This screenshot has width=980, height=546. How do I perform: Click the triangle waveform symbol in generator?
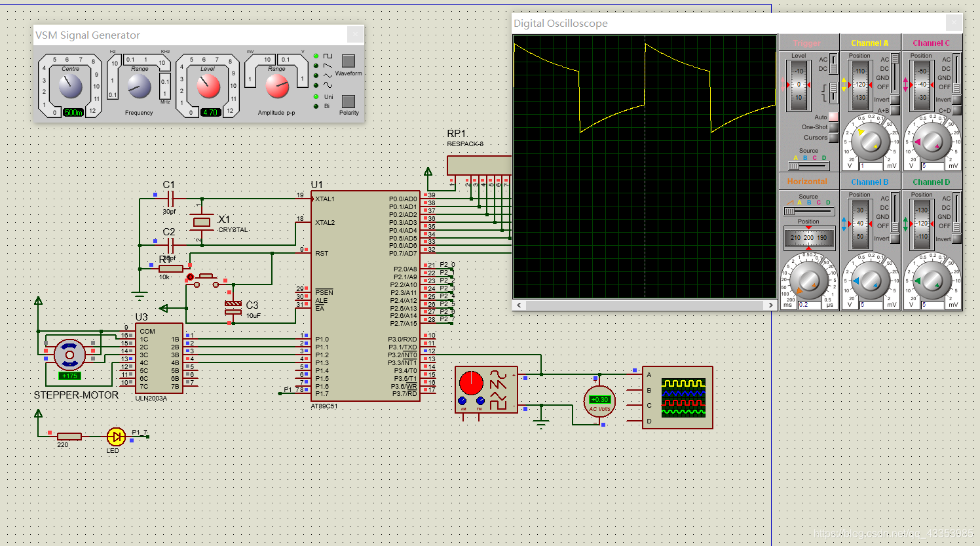[328, 75]
